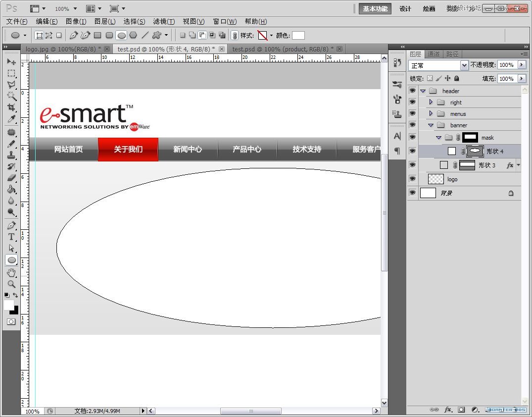This screenshot has width=532, height=417.
Task: Click the horizontal scrollbar thumb
Action: point(251,411)
